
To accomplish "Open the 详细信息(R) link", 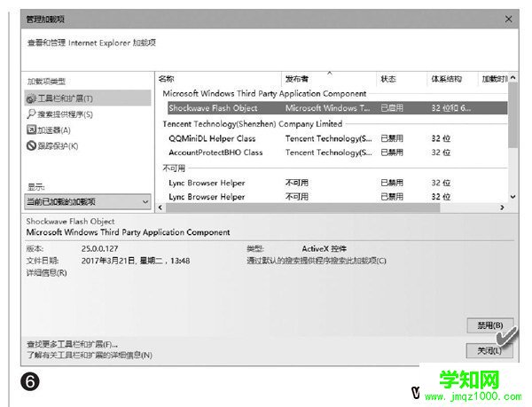I will (46, 273).
